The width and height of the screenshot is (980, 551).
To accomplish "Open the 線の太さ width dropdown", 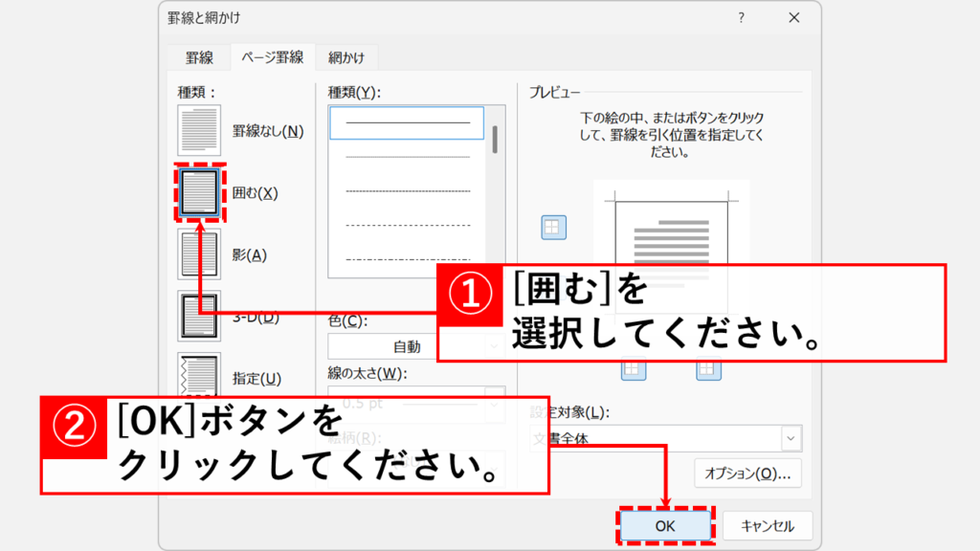I will pos(416,404).
